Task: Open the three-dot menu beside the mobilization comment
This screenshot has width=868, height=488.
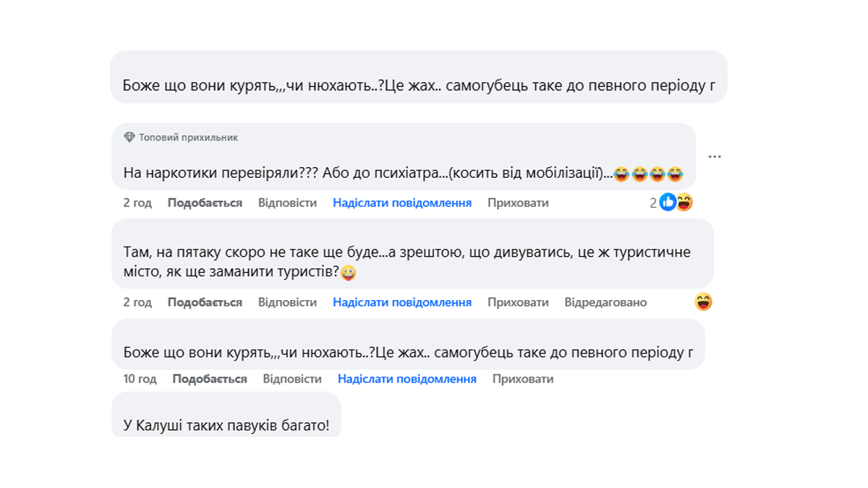Action: [715, 157]
